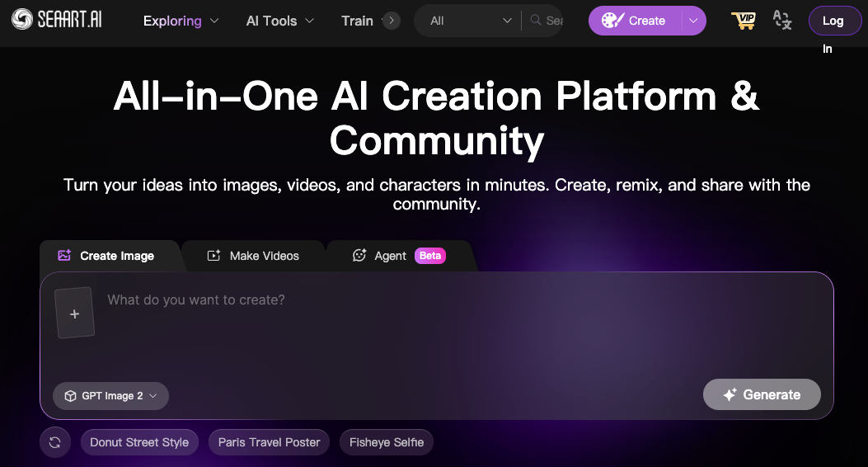Select the Fisheye Selfie suggestion
This screenshot has height=467, width=868.
click(x=387, y=442)
